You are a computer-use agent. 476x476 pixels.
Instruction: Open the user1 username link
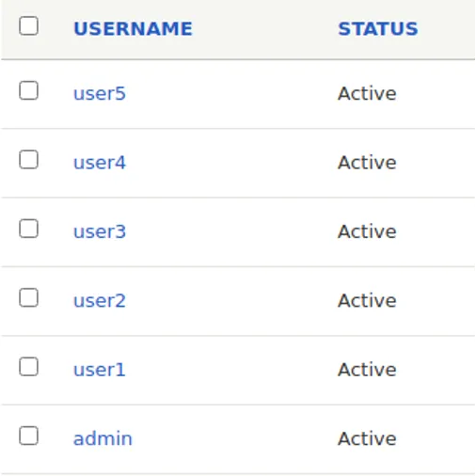100,370
